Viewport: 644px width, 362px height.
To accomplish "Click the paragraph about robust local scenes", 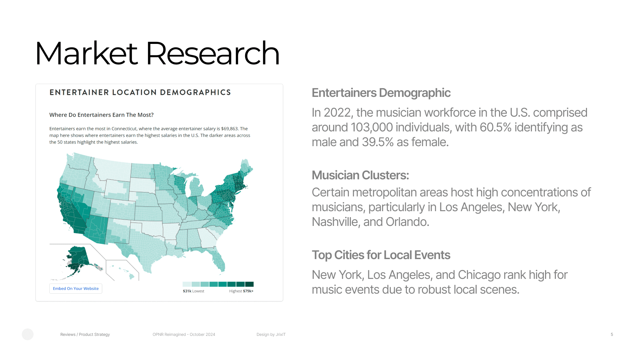I will click(439, 282).
